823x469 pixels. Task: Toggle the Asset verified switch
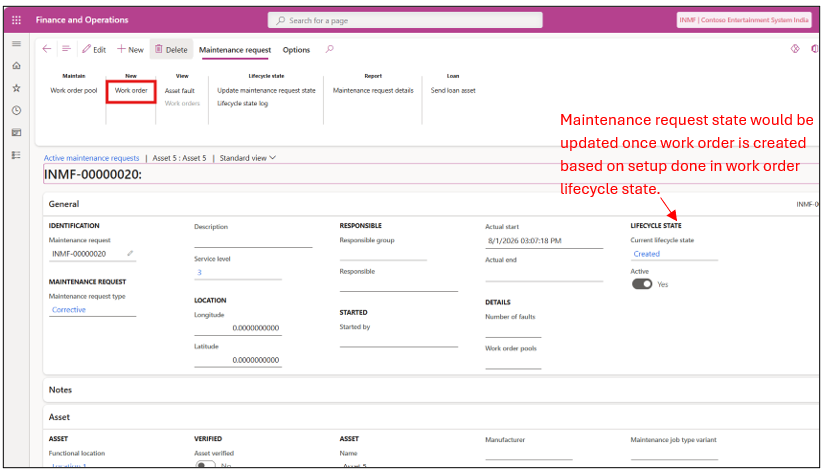pos(205,464)
